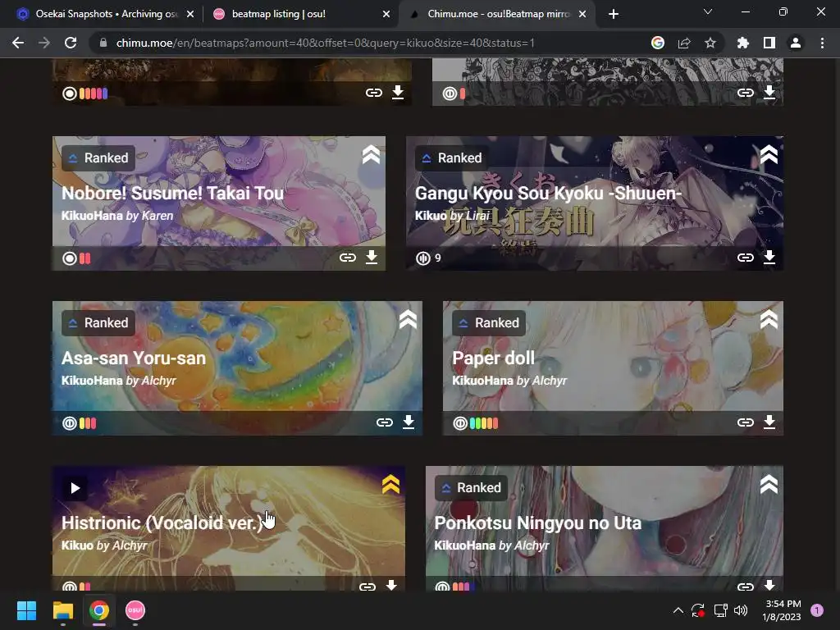This screenshot has height=630, width=840.
Task: Click ranked chevron icon on Asa-san Yoru-san card
Action: 408,320
